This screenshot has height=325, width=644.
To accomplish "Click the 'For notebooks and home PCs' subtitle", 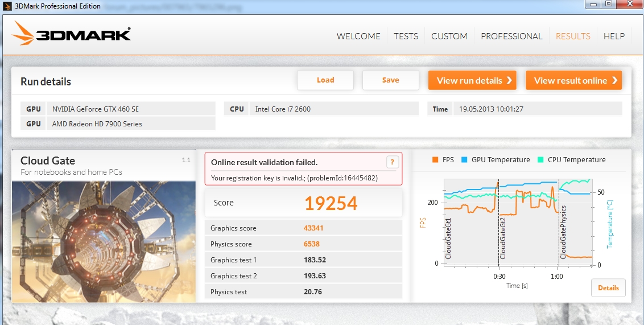I will [71, 172].
